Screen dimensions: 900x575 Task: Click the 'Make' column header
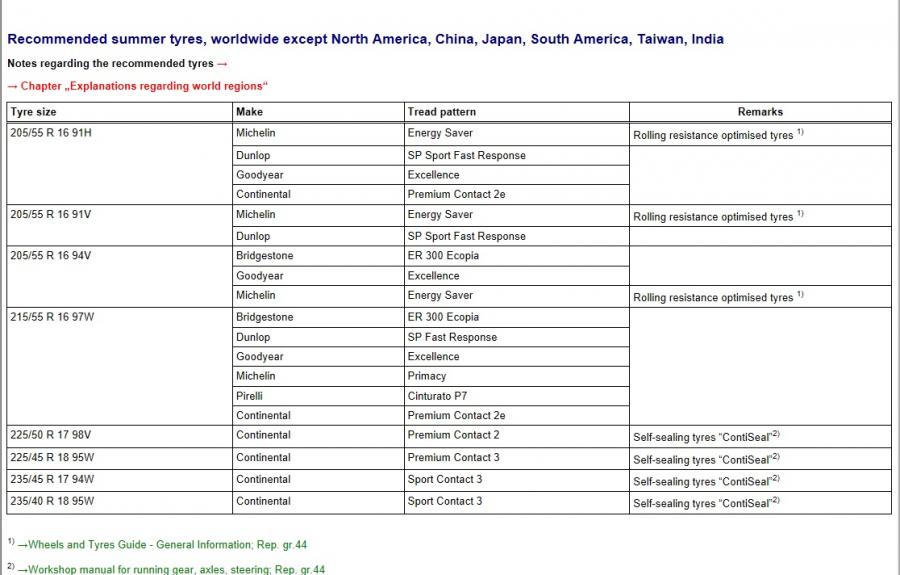[249, 112]
